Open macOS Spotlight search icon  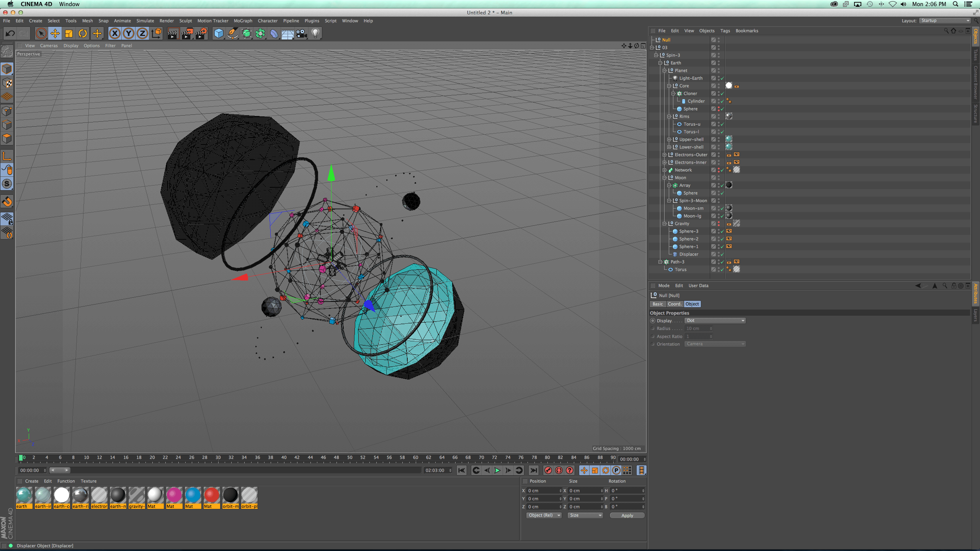[x=955, y=4]
